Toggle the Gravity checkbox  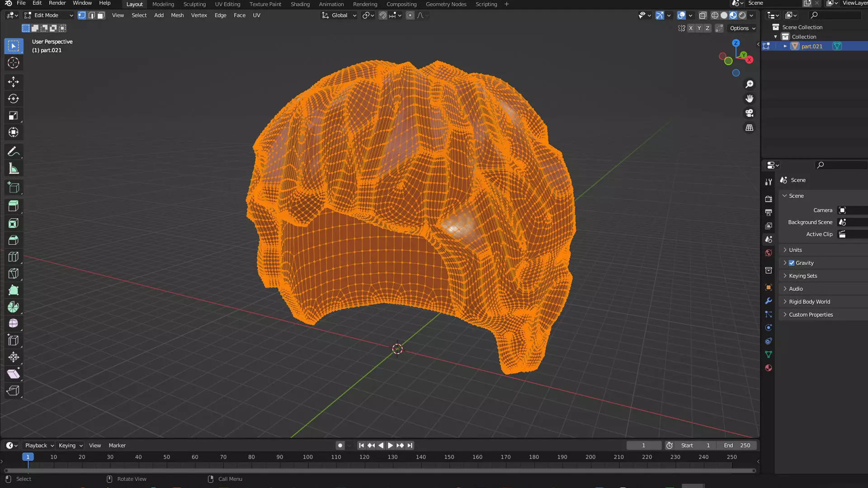tap(792, 263)
